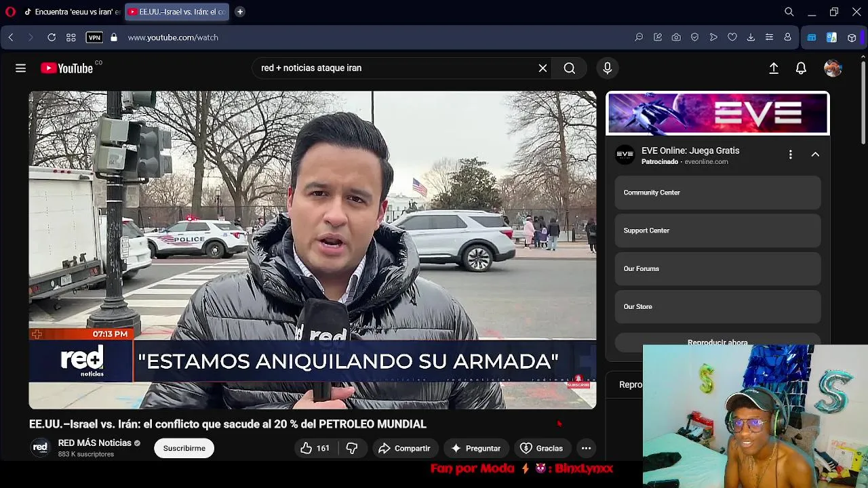The image size is (868, 488).
Task: Click the 'Reproducir ahora' ad button
Action: pyautogui.click(x=717, y=341)
